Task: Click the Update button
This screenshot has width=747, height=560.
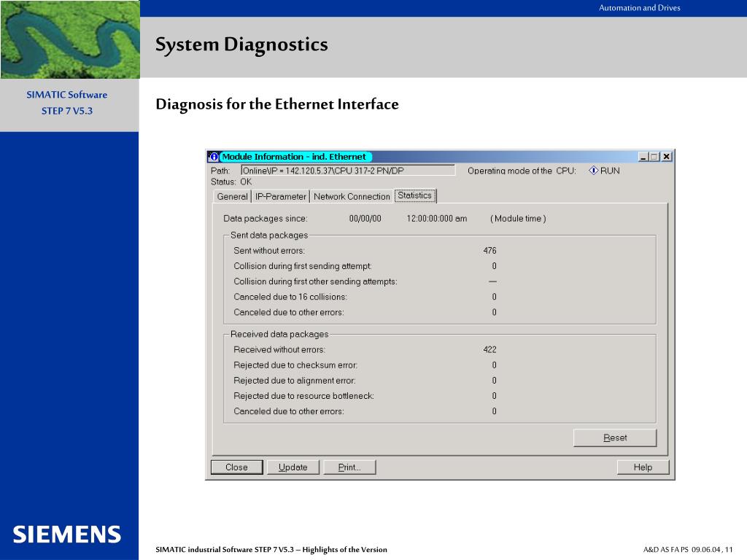Action: tap(293, 467)
